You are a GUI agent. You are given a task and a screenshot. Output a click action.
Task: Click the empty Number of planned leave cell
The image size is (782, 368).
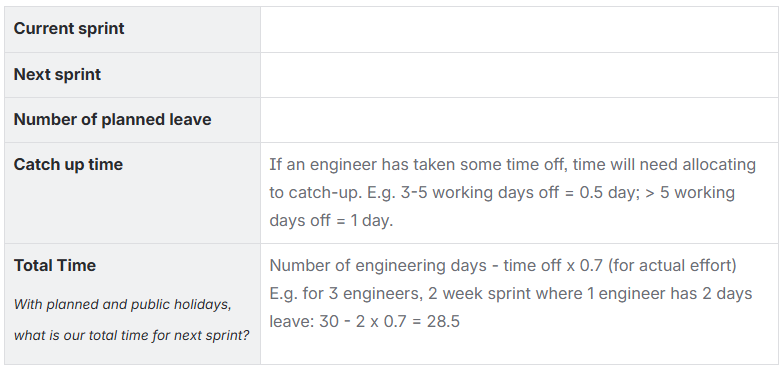[519, 120]
